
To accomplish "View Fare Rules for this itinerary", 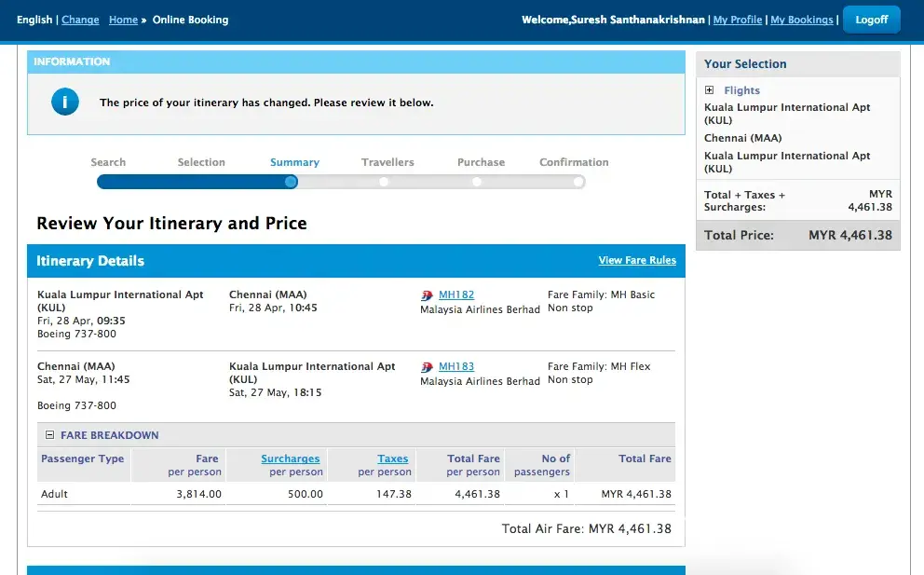I will 637,261.
